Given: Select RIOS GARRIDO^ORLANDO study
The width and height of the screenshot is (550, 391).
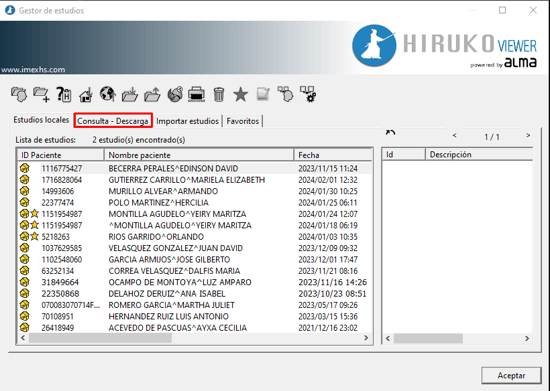Looking at the screenshot, I should point(195,237).
